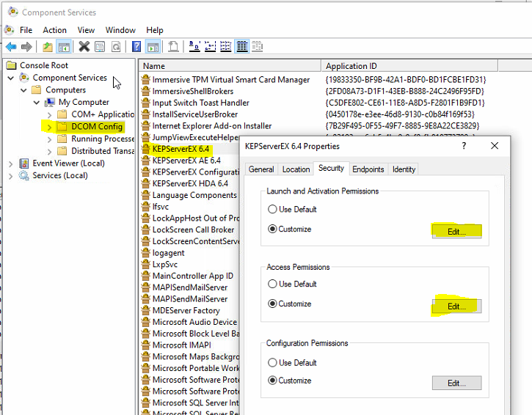Open the blue Help question mark icon
The image size is (532, 415).
(x=136, y=46)
